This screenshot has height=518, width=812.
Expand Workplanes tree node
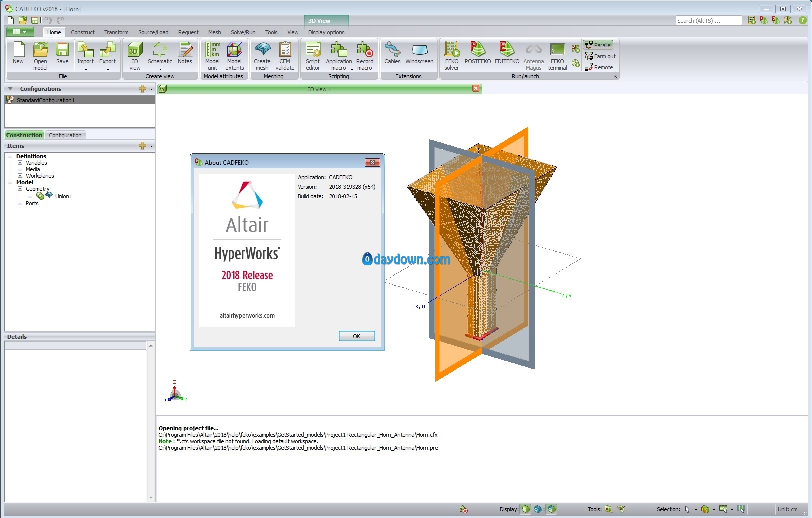[x=20, y=176]
